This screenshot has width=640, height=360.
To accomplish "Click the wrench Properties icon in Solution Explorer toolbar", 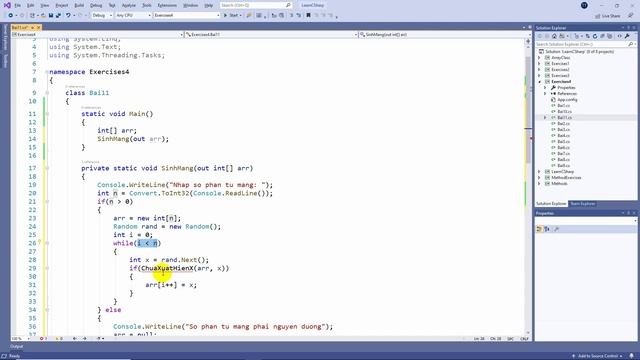I will point(627,36).
